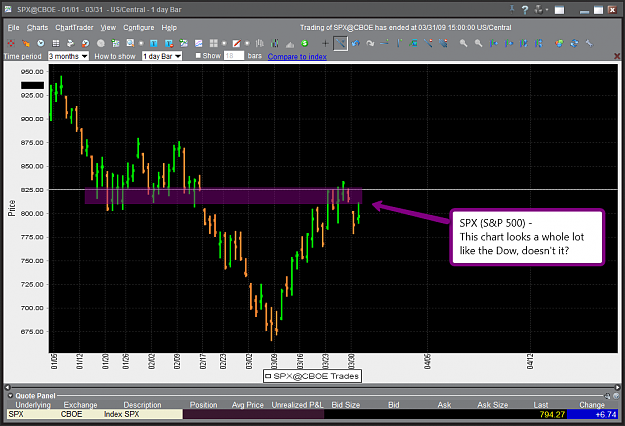Select the plus crosshair cursor tool
This screenshot has width=625, height=426.
[x=325, y=43]
